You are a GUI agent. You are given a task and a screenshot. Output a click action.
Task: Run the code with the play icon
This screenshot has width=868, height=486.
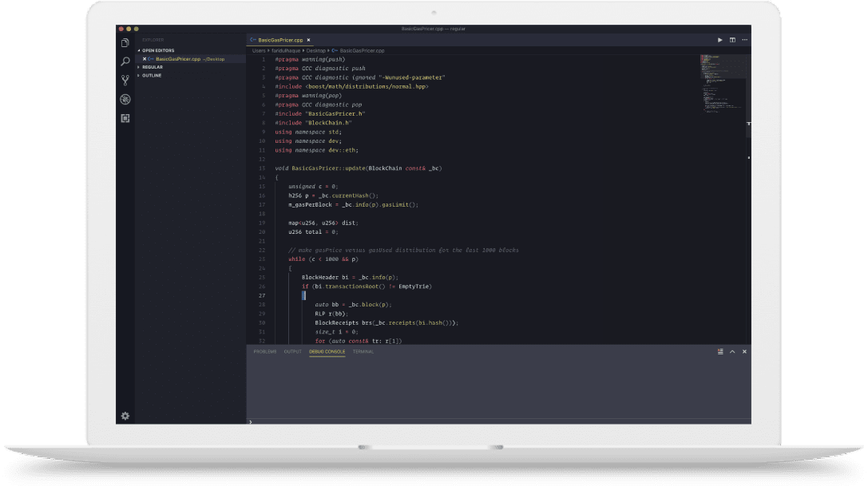click(x=719, y=39)
